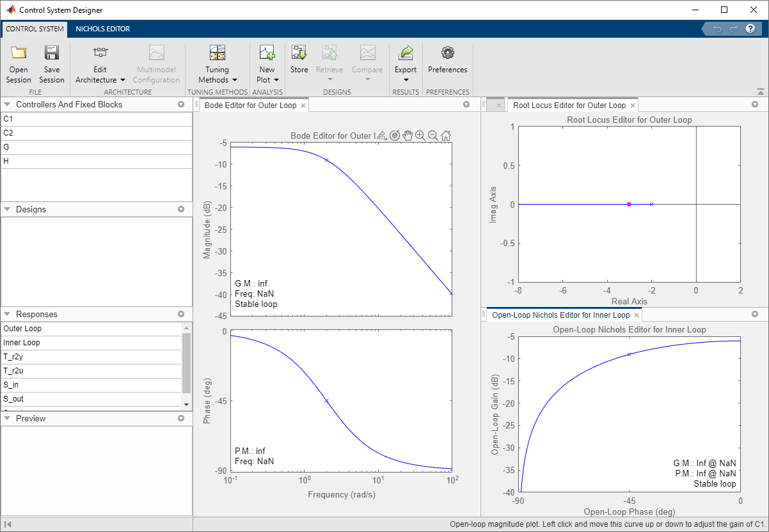Switch to the Nichols Editor ribbon tab
769x532 pixels.
pyautogui.click(x=102, y=29)
